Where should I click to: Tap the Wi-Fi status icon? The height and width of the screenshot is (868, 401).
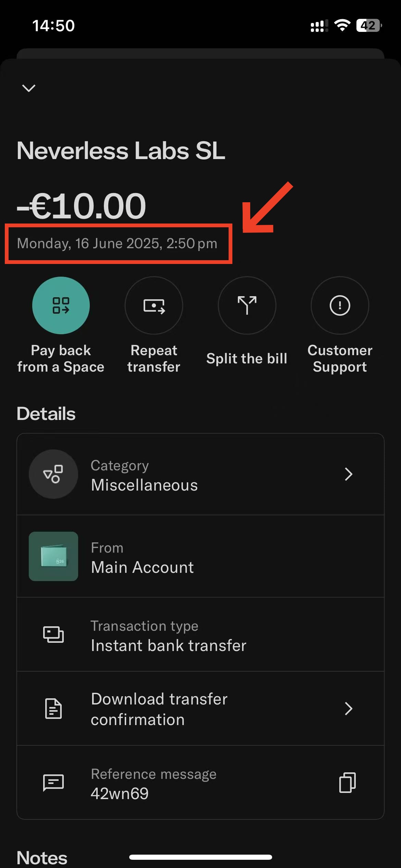click(x=342, y=25)
